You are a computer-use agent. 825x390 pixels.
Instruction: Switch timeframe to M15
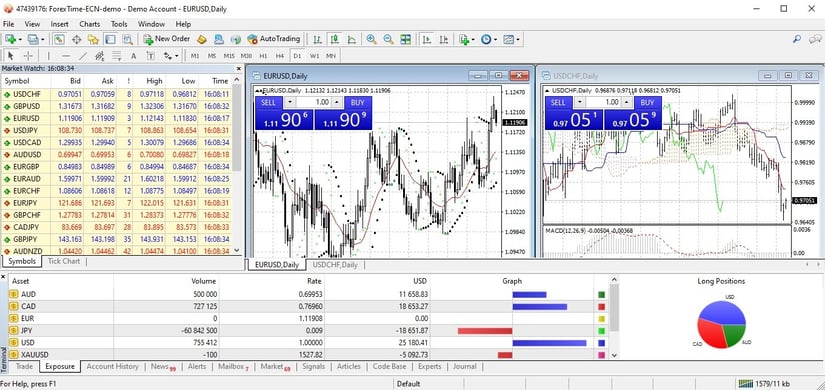pos(229,55)
